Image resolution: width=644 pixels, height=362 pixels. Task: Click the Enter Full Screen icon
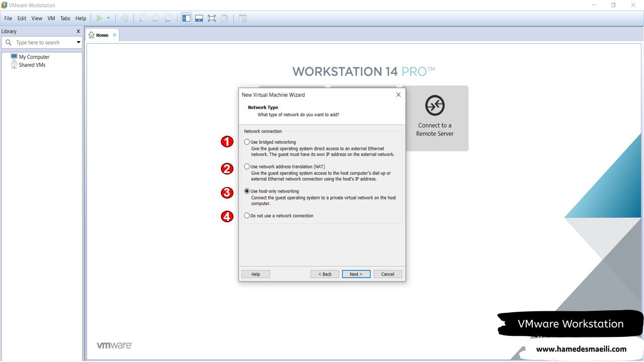[212, 18]
